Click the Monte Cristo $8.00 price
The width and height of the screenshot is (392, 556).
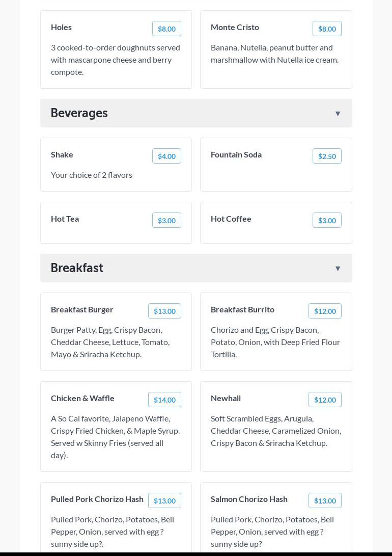tap(327, 29)
